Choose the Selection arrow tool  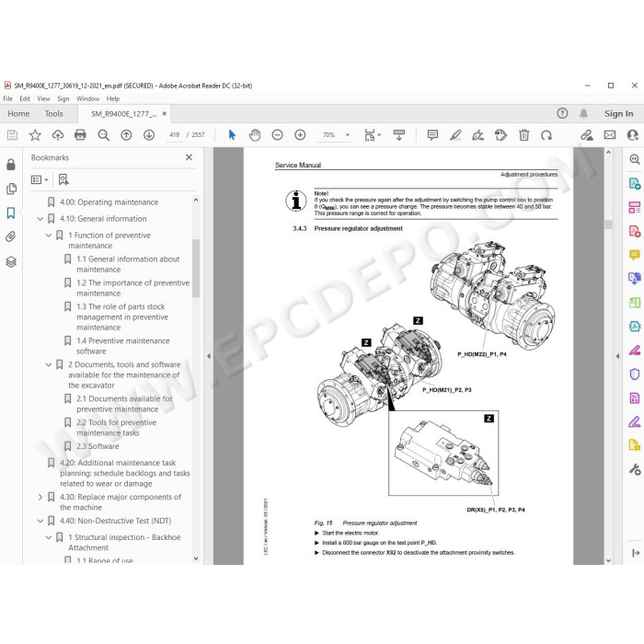click(x=232, y=135)
